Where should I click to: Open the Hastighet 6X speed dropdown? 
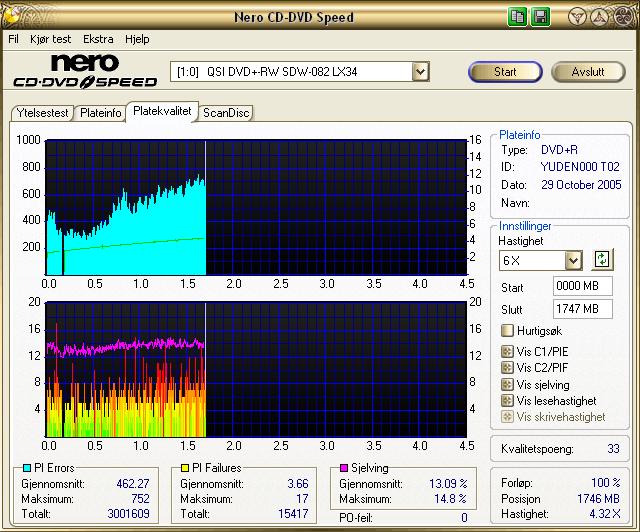coord(573,260)
